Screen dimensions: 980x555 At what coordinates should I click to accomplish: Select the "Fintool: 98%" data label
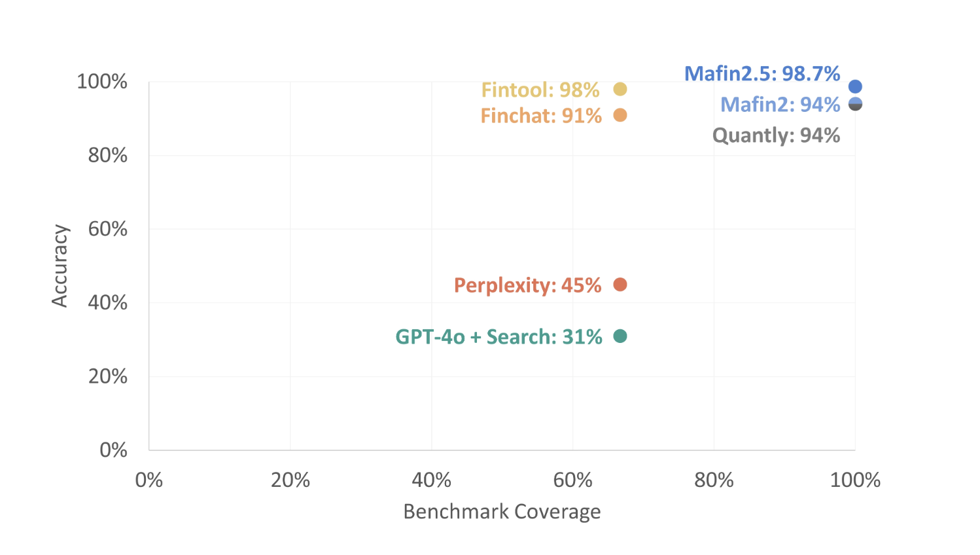(540, 90)
